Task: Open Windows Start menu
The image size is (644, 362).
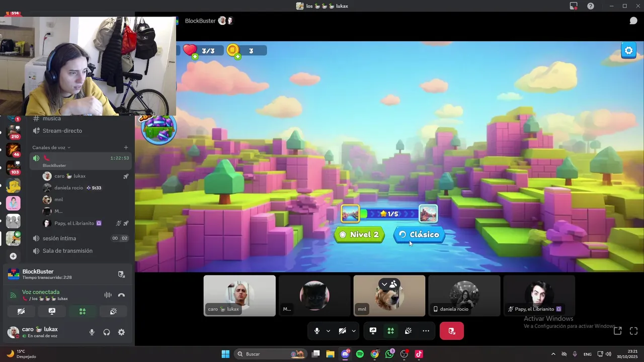Action: point(225,354)
